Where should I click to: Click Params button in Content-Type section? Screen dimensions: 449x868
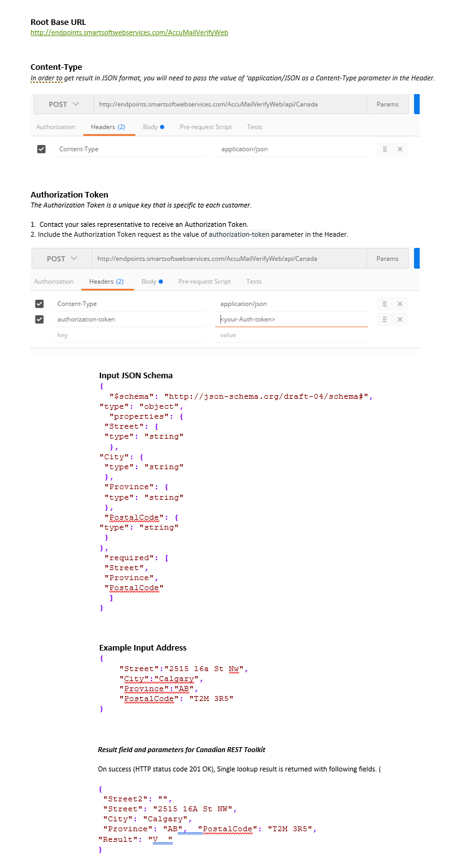[x=388, y=104]
